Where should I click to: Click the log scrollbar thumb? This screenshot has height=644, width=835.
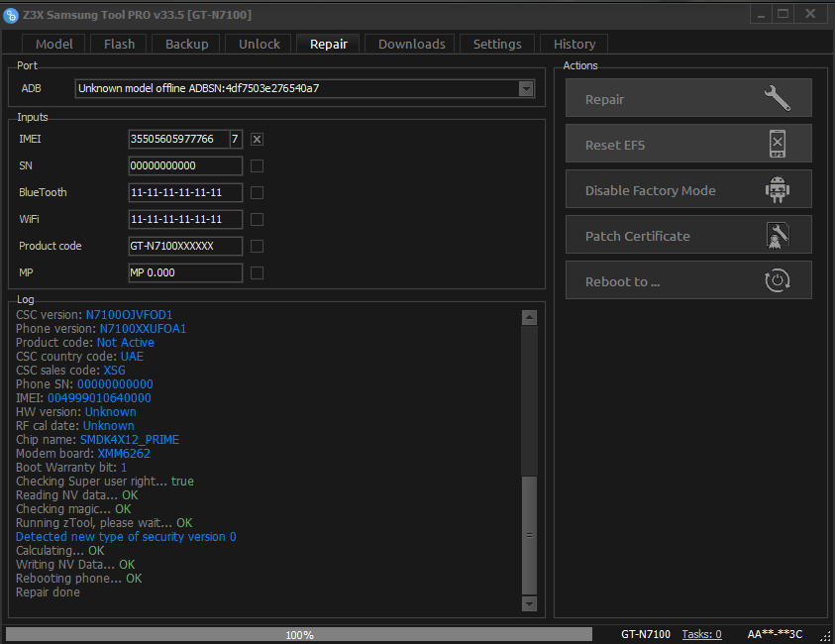[x=529, y=535]
